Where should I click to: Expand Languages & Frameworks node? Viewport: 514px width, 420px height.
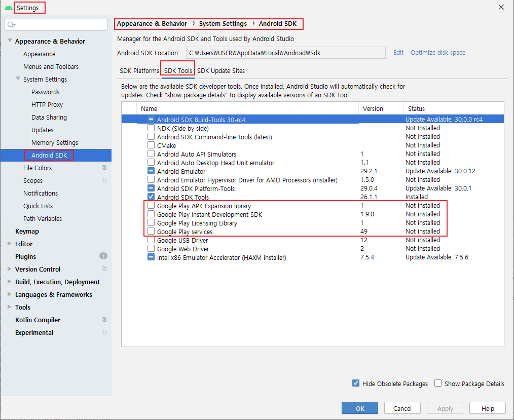click(10, 294)
